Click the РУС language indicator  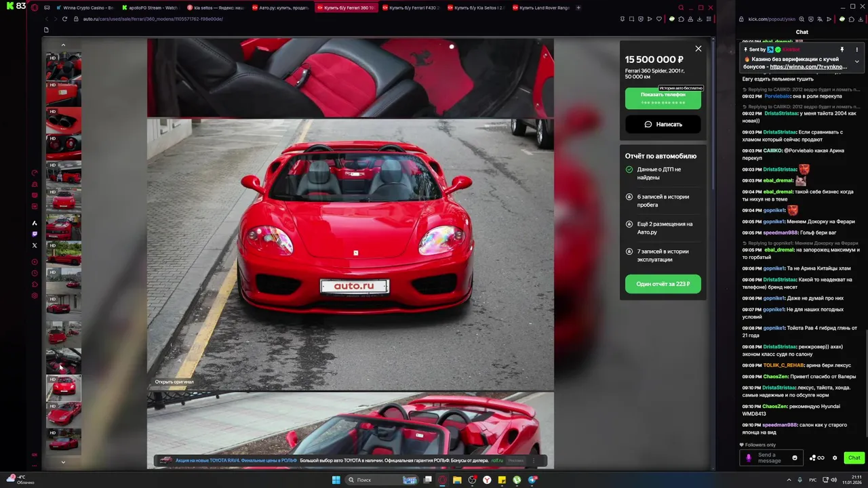(x=812, y=480)
